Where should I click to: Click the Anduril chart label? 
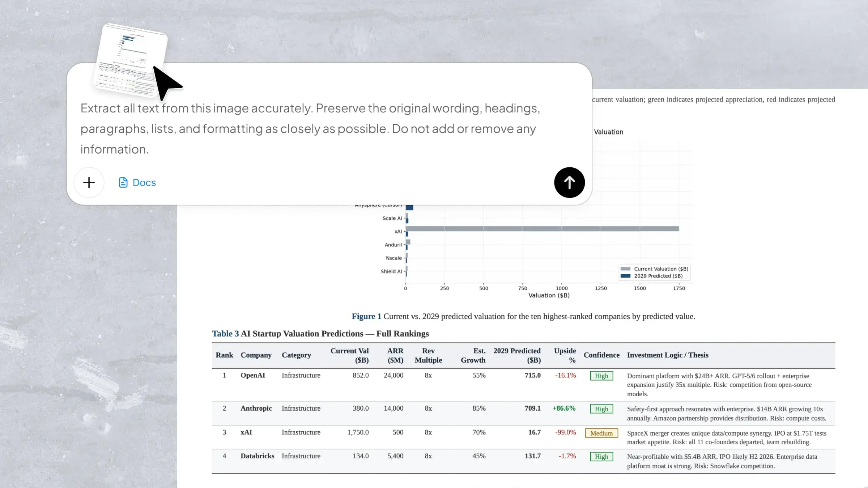393,245
